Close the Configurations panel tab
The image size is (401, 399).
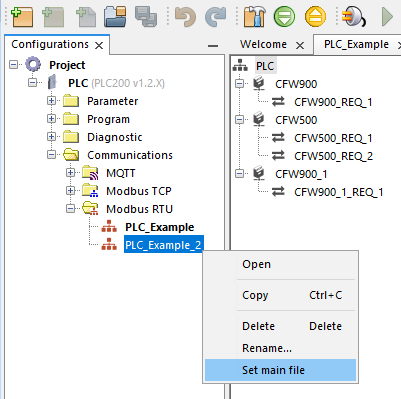click(x=99, y=46)
